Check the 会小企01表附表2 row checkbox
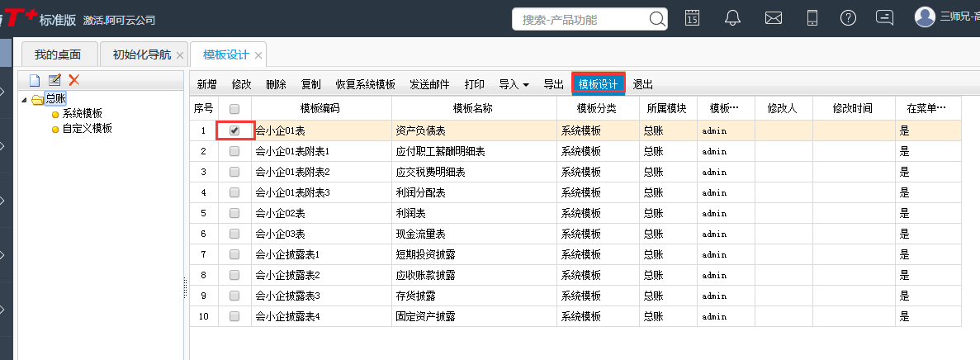This screenshot has width=980, height=360. point(234,172)
